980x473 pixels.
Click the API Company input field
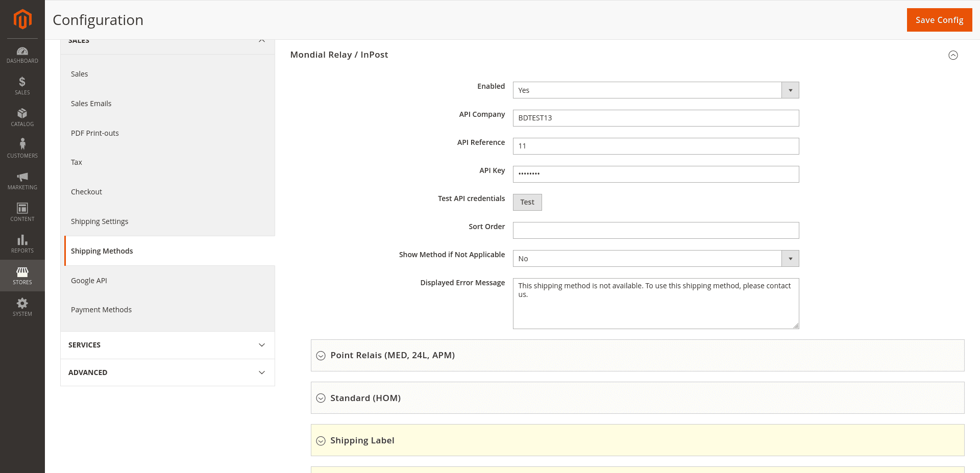point(655,118)
